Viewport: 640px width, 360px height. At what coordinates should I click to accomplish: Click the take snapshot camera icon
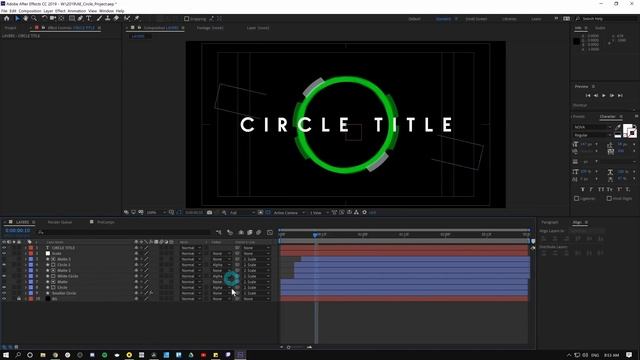coord(209,213)
